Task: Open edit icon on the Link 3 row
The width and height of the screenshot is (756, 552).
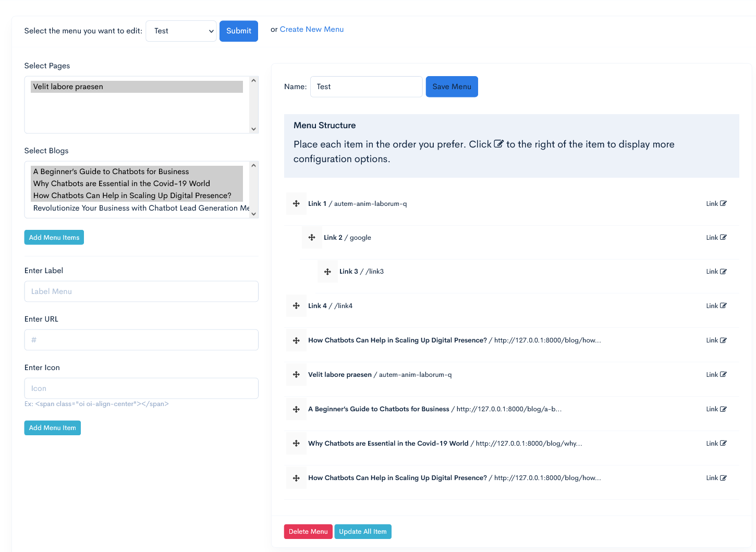Action: click(723, 272)
